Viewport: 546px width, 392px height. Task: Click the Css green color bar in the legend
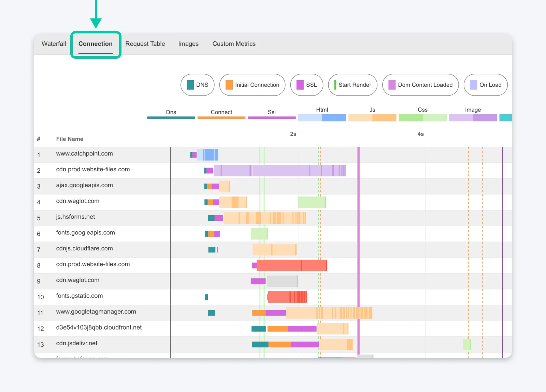point(422,117)
